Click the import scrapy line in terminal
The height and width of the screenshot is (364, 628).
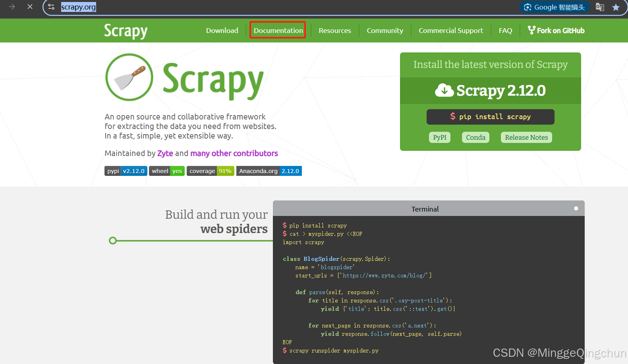303,242
